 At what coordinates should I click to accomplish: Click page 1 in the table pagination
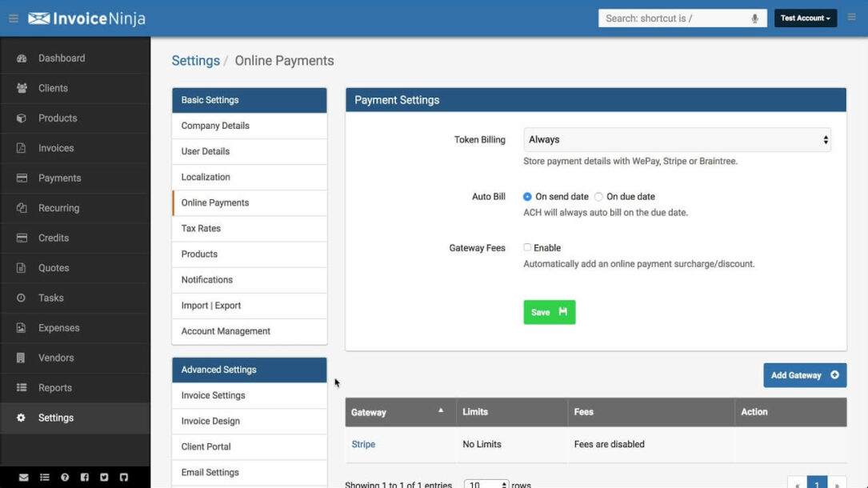[x=816, y=483]
